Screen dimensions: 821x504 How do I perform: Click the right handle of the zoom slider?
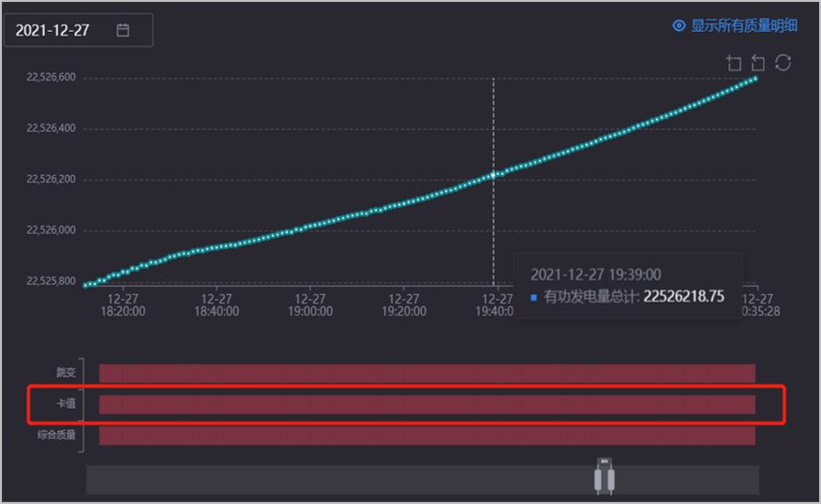pyautogui.click(x=610, y=479)
